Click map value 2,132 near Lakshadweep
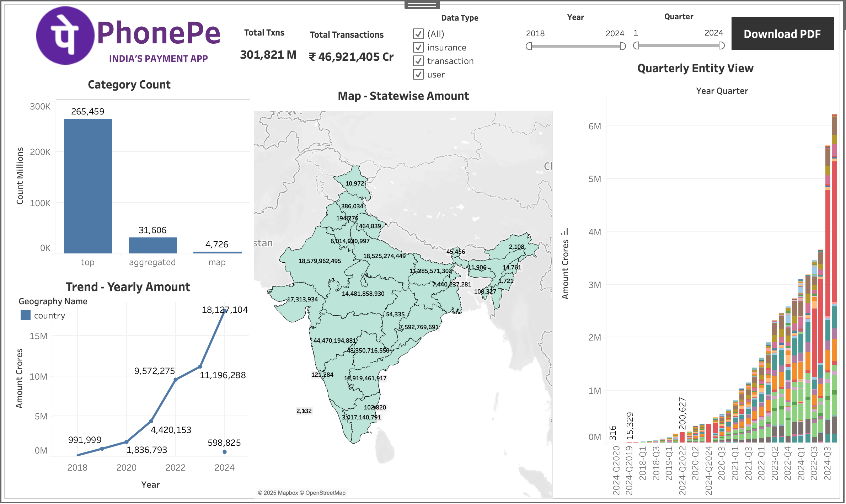Image resolution: width=846 pixels, height=504 pixels. 304,411
